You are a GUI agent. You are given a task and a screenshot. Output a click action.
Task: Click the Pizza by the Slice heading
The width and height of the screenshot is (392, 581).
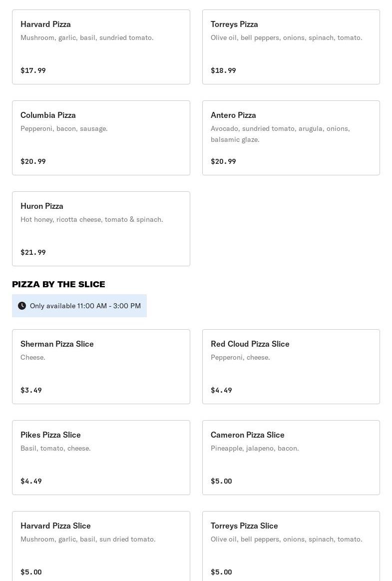pos(58,284)
